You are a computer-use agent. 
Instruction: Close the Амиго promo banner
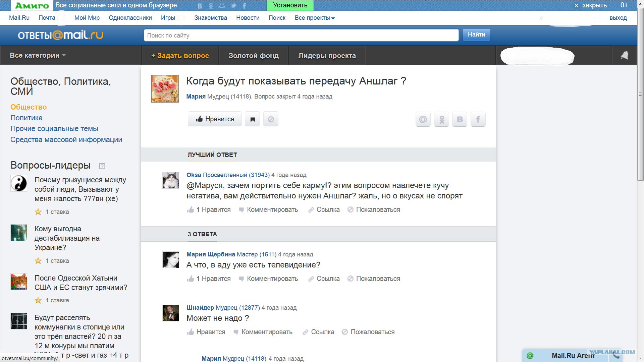[x=591, y=5]
